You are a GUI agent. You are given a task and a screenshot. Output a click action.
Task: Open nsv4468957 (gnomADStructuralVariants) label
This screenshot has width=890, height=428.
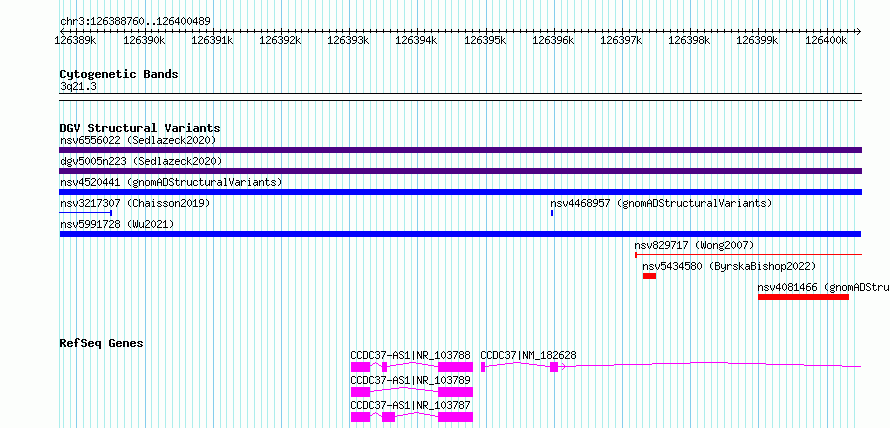[x=661, y=203]
